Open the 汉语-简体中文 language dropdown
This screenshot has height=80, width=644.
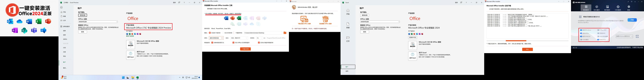(239, 38)
